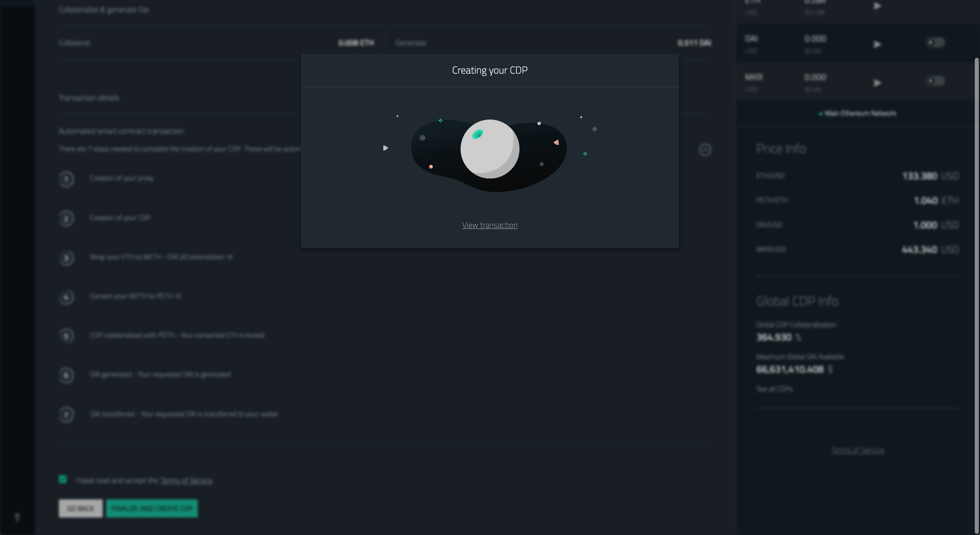The height and width of the screenshot is (535, 980).
Task: Open Terms of Service link beside checkbox
Action: pyautogui.click(x=186, y=481)
